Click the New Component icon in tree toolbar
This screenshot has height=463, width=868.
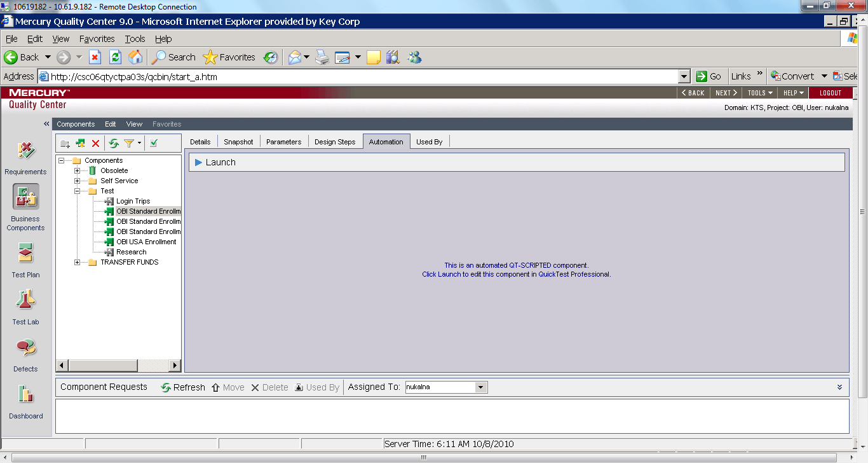coord(80,144)
